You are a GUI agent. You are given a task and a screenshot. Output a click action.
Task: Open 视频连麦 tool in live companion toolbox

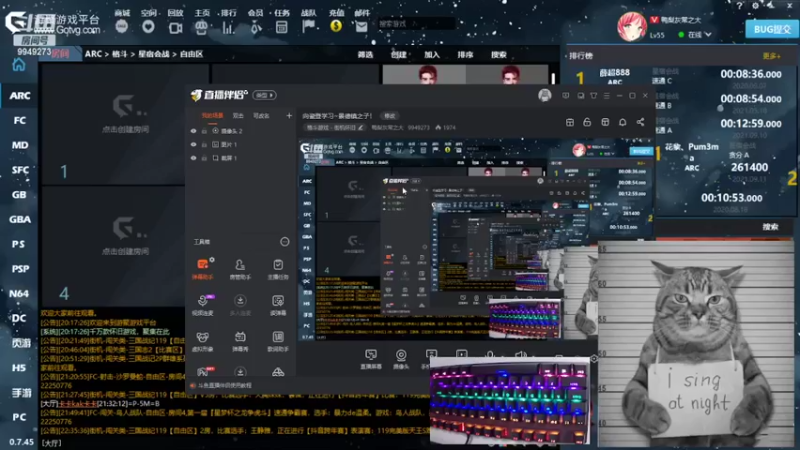pos(203,305)
